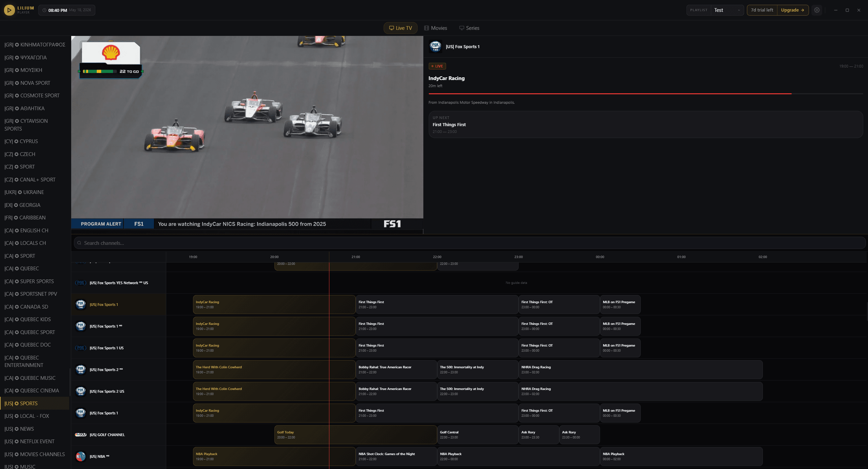Minimize the Lilium Player window
The height and width of the screenshot is (469, 868).
pyautogui.click(x=835, y=10)
